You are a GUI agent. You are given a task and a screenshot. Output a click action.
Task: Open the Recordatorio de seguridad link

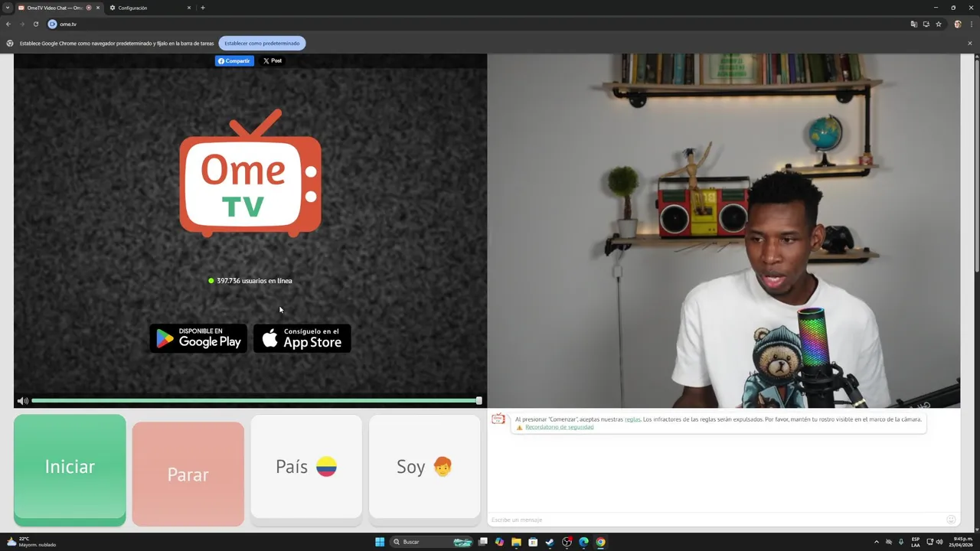(559, 427)
